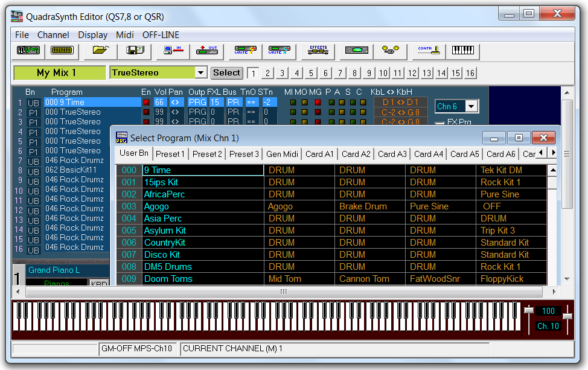
Task: Select the Disco Kit program row
Action: (162, 255)
